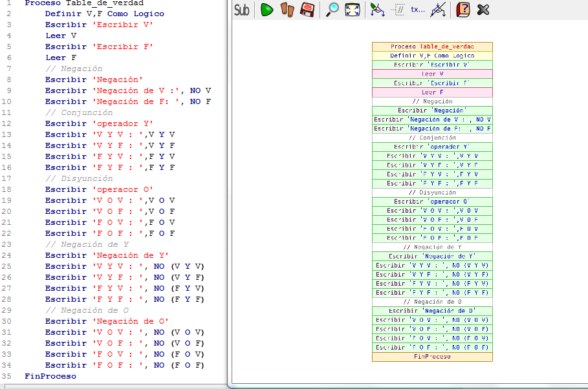Open zoom with the magnifier icon

point(332,10)
